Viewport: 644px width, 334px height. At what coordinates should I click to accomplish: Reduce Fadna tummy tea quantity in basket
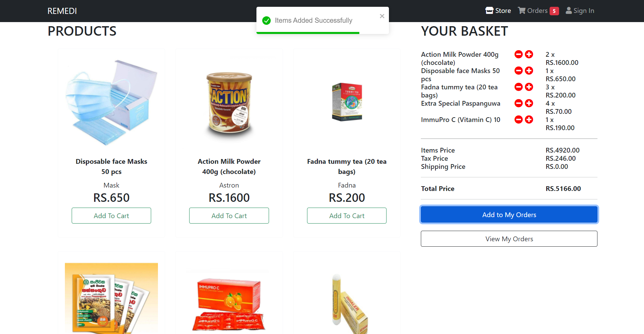[x=519, y=87]
